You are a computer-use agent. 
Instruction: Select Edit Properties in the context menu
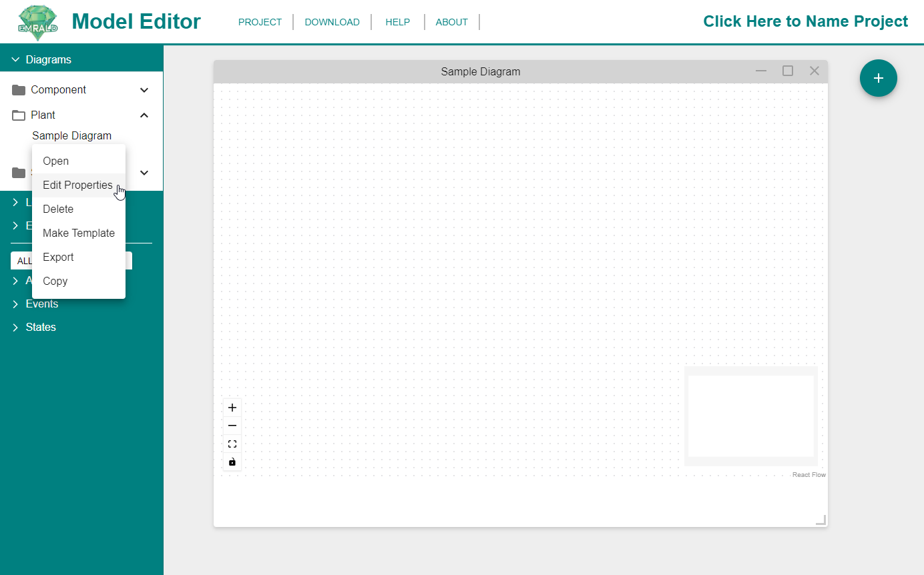[x=79, y=185]
